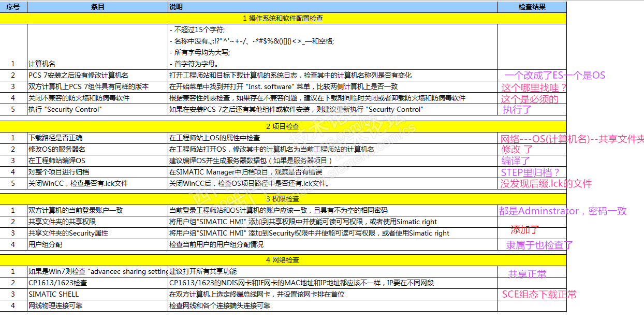Click description 检查当前用户的用户组分配情况

click(x=216, y=244)
